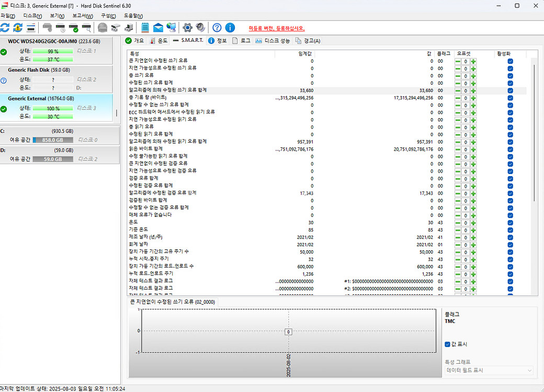Toggle 활성화 checkbox for 온도 row
This screenshot has width=544, height=392.
[x=511, y=223]
